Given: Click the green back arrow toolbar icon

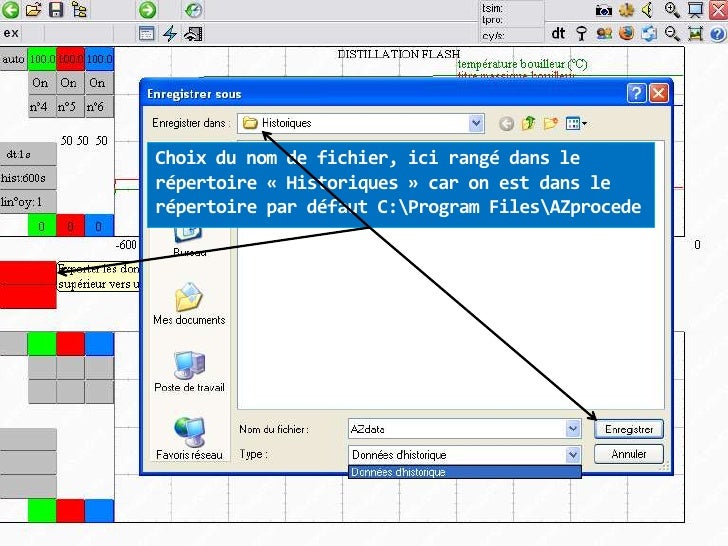Looking at the screenshot, I should [x=11, y=10].
